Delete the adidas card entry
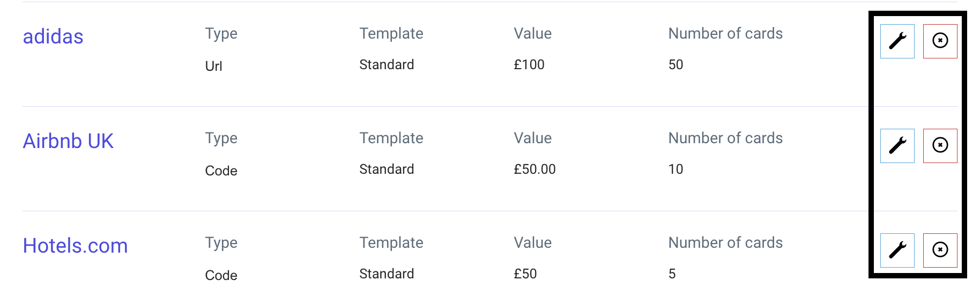The height and width of the screenshot is (295, 980). [x=940, y=41]
